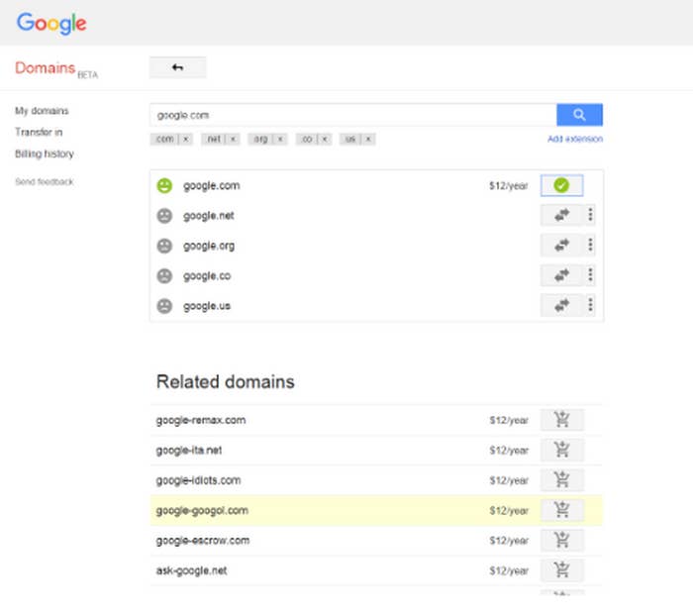
Task: Click transfer arrows icon for google.co
Action: pos(561,275)
